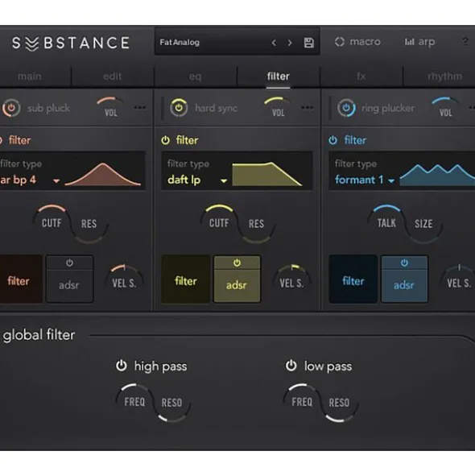Toggle ring plucker filter power

[333, 140]
